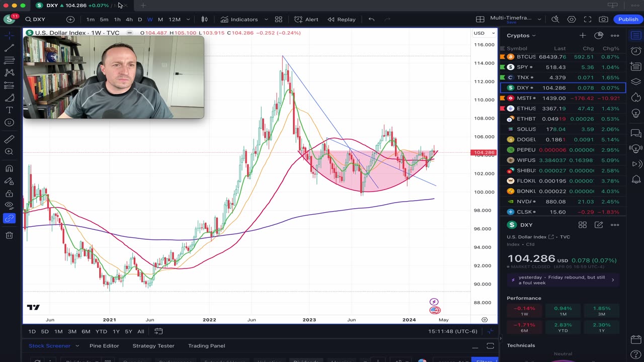Open the layout setup grid icon
This screenshot has height=362, width=644.
tap(480, 19)
